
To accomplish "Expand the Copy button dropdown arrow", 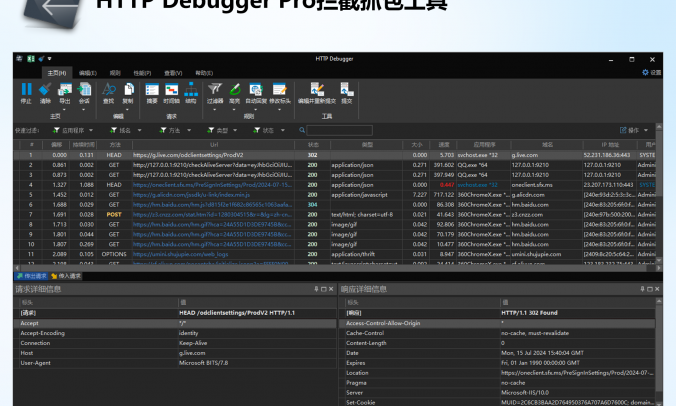I will pos(128,109).
